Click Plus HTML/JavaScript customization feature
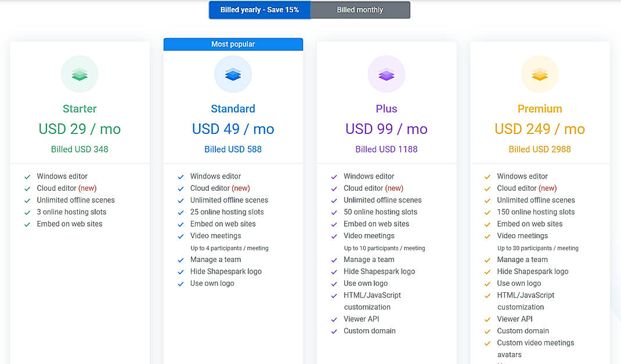 tap(372, 301)
